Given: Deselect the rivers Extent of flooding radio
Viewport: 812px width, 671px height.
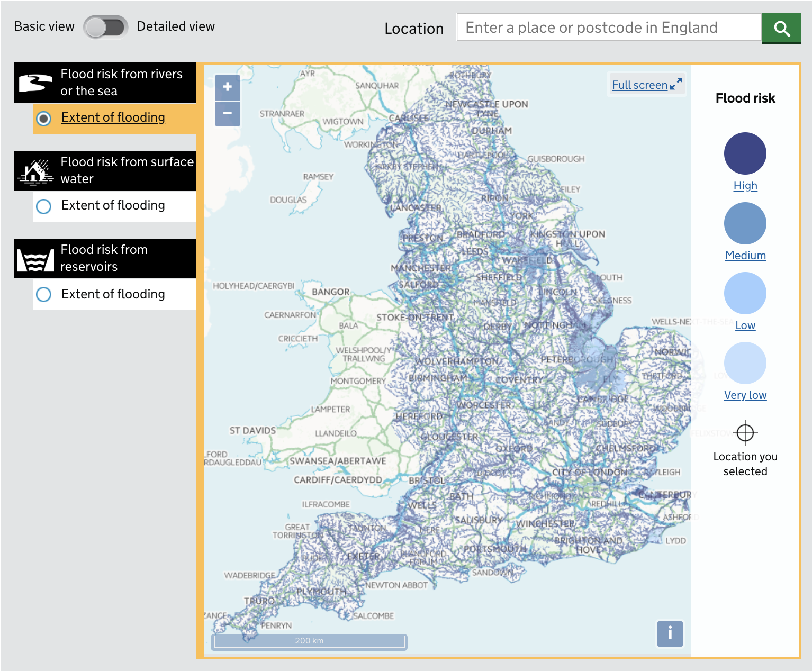Looking at the screenshot, I should click(43, 119).
